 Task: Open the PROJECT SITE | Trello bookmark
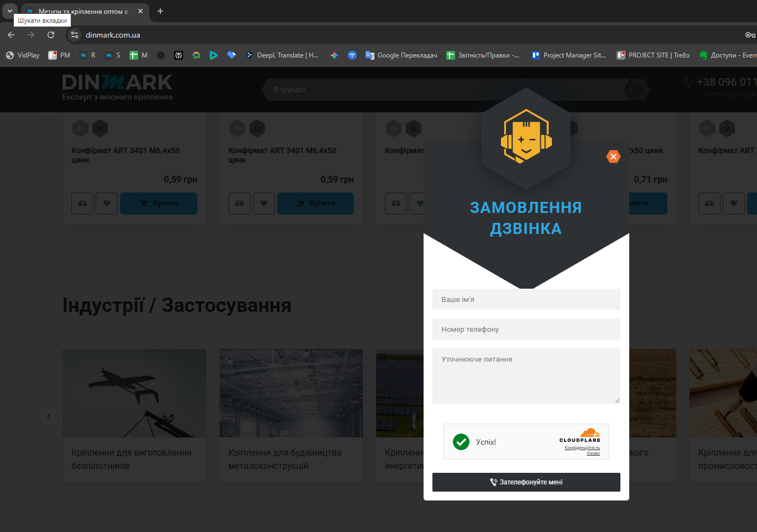click(x=653, y=55)
